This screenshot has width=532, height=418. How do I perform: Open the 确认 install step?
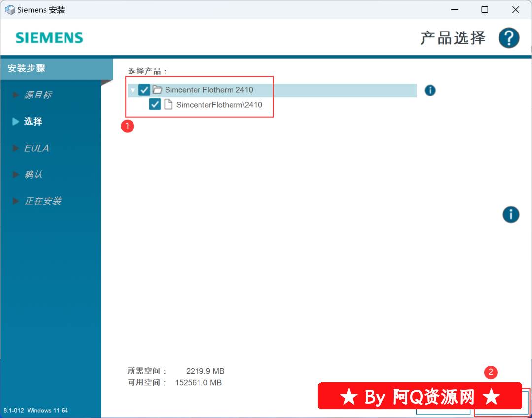33,175
